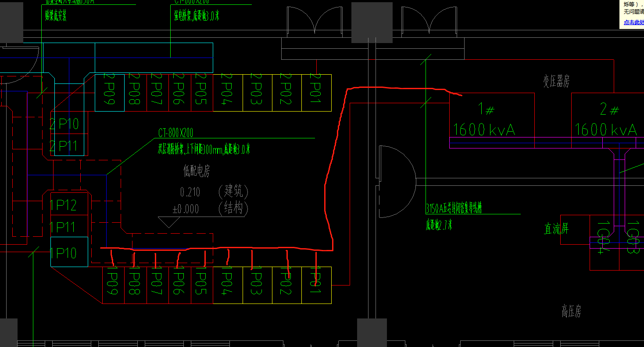
Task: Select the elevation triangle marker below ±0.000
Action: (x=168, y=222)
